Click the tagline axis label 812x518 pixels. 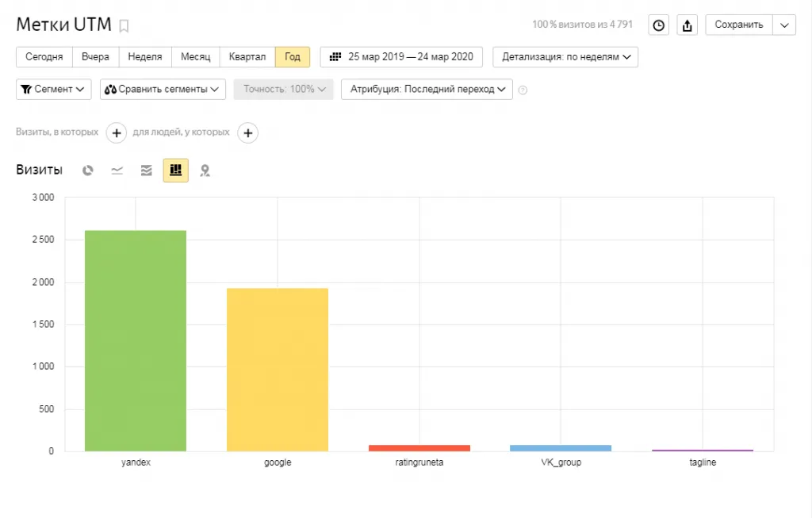click(703, 462)
